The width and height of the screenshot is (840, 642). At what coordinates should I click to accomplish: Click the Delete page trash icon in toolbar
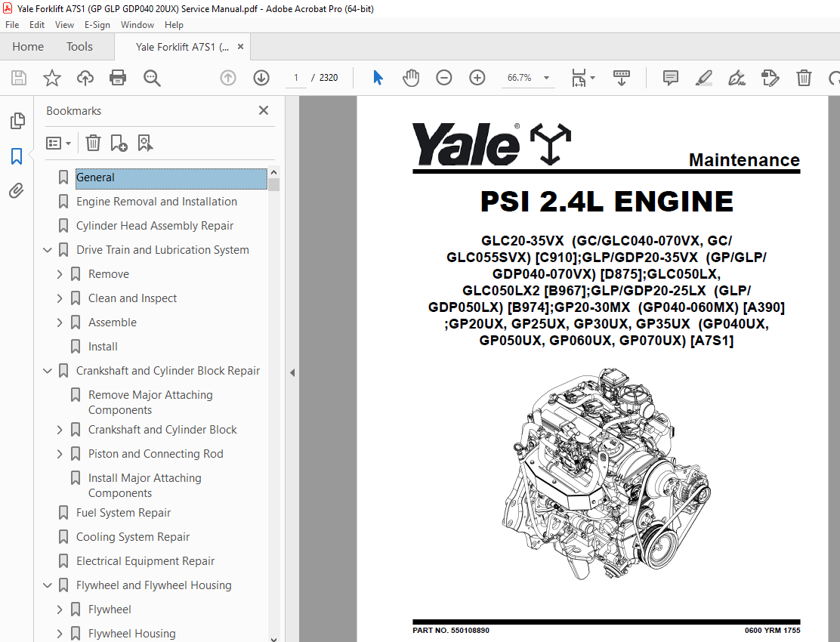(x=804, y=79)
